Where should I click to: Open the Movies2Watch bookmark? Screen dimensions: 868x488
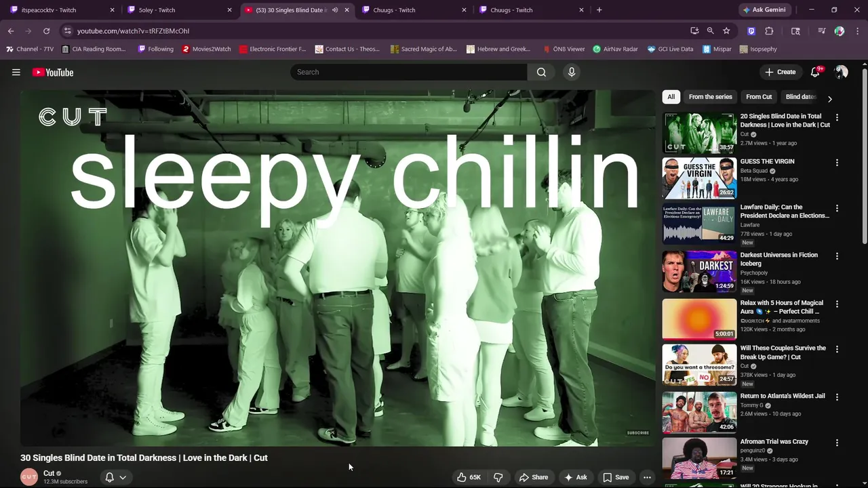click(x=206, y=49)
